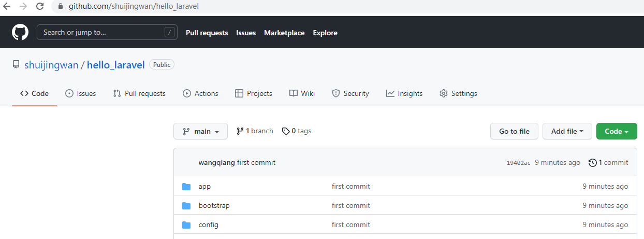Viewport: 644px width, 239px height.
Task: Click the commit history clock icon
Action: point(592,163)
